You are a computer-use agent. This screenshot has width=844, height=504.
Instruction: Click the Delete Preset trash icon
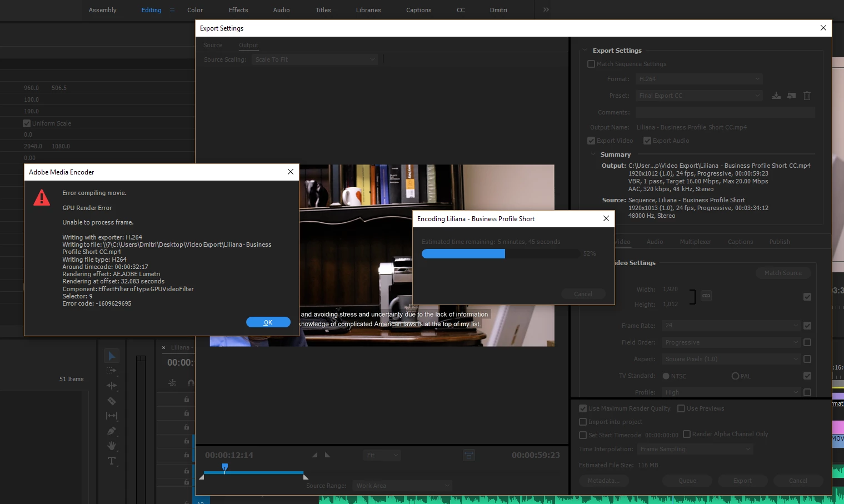click(807, 96)
